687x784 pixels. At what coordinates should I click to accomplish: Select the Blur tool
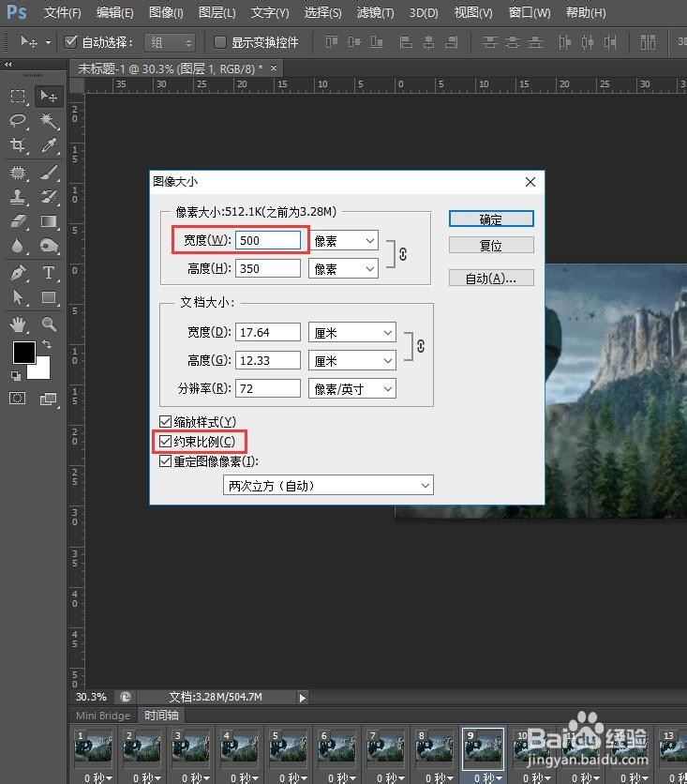click(x=18, y=246)
